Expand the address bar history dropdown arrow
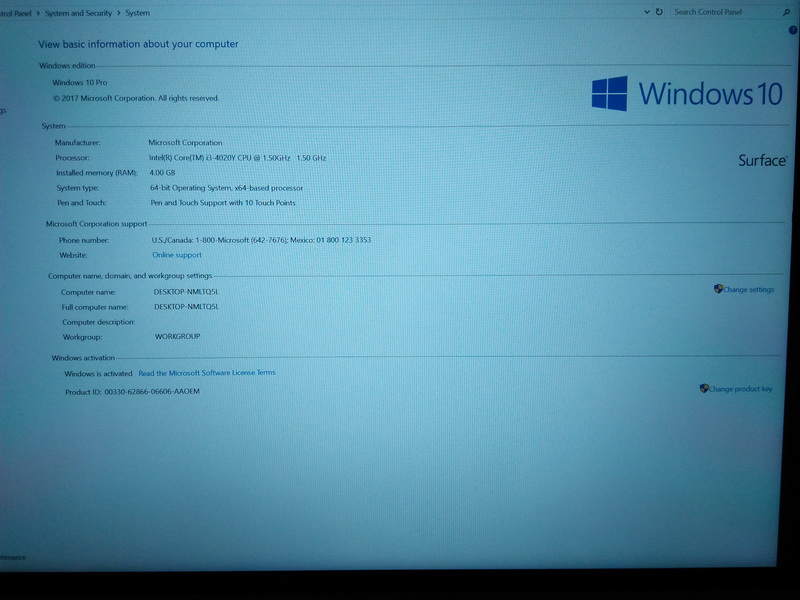This screenshot has width=800, height=600. [x=647, y=12]
